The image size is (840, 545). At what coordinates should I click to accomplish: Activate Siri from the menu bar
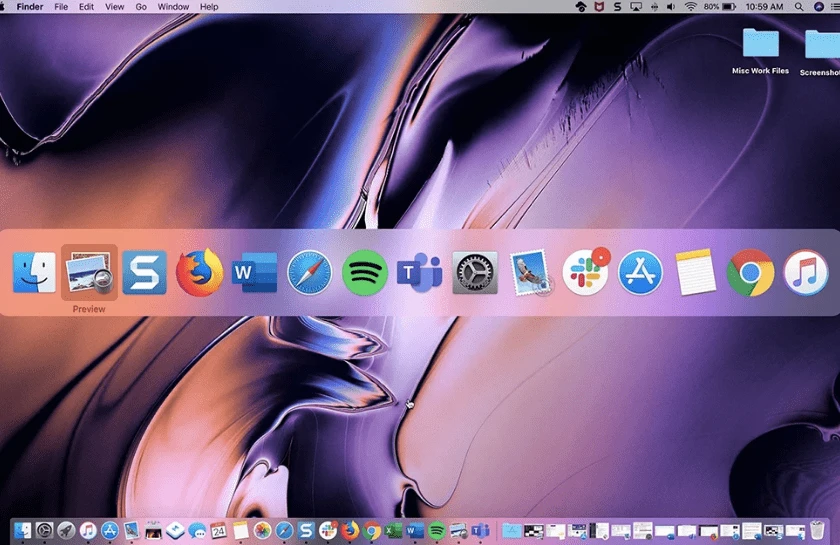click(819, 7)
